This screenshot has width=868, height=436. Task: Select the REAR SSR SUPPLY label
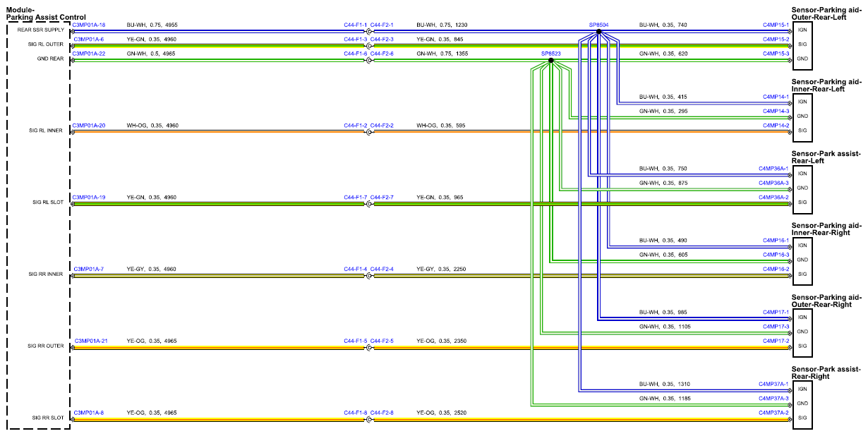coord(41,30)
